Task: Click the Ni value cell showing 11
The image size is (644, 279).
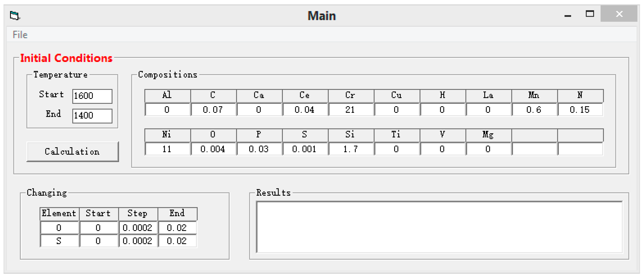Action: [x=167, y=149]
